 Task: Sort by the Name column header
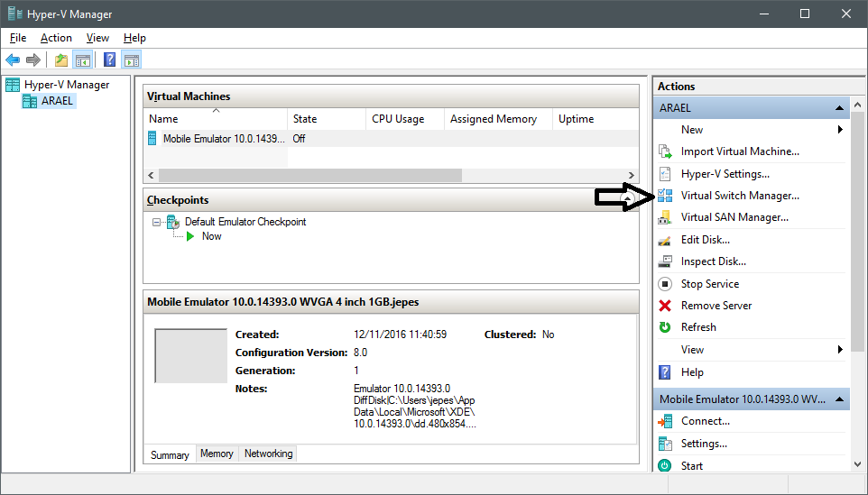point(216,119)
